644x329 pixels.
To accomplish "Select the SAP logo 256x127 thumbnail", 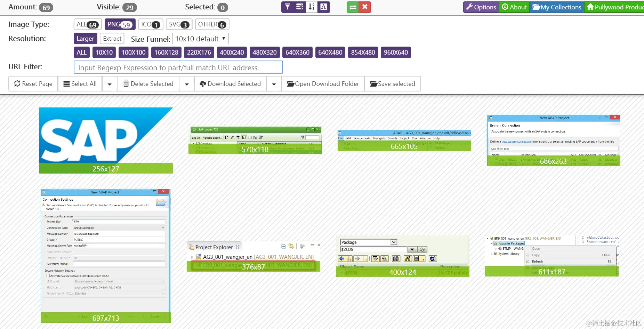I will [x=106, y=141].
